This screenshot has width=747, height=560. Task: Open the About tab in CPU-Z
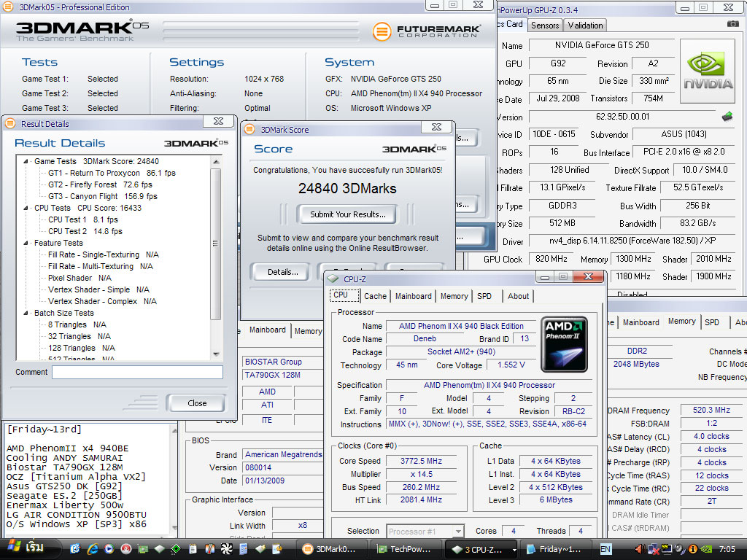(518, 296)
